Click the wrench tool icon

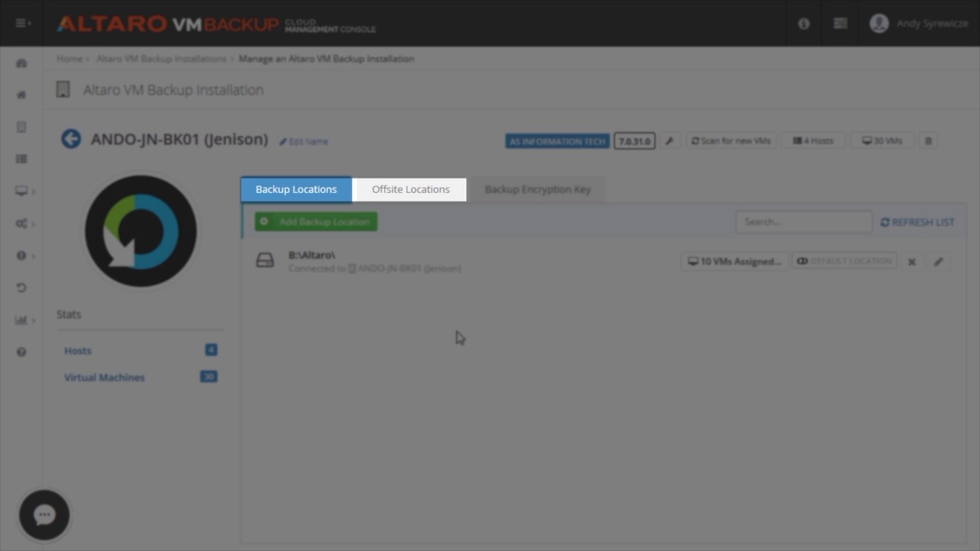point(669,141)
